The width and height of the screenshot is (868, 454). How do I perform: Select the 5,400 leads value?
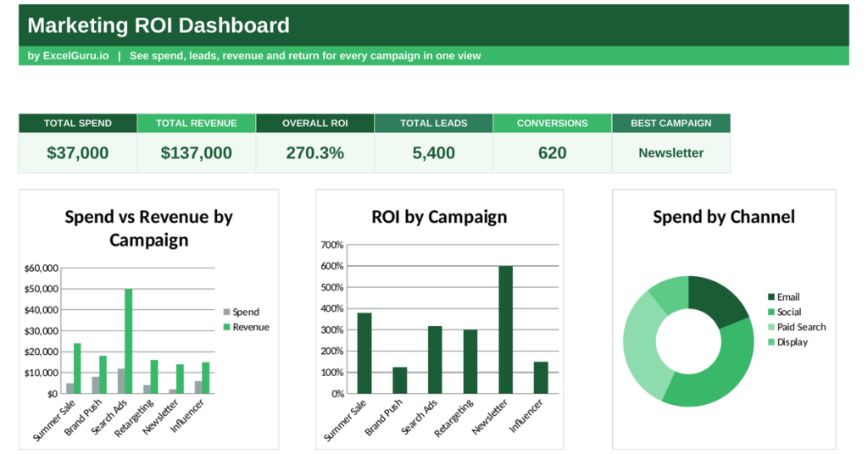pos(433,153)
